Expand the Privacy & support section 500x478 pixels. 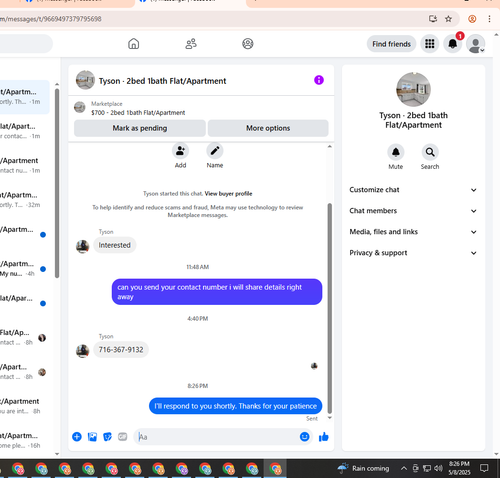click(413, 253)
